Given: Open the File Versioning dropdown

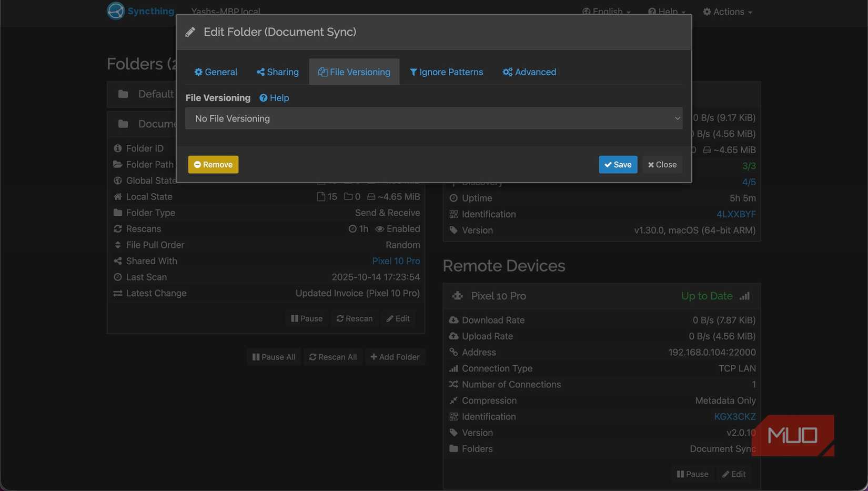Looking at the screenshot, I should tap(433, 118).
